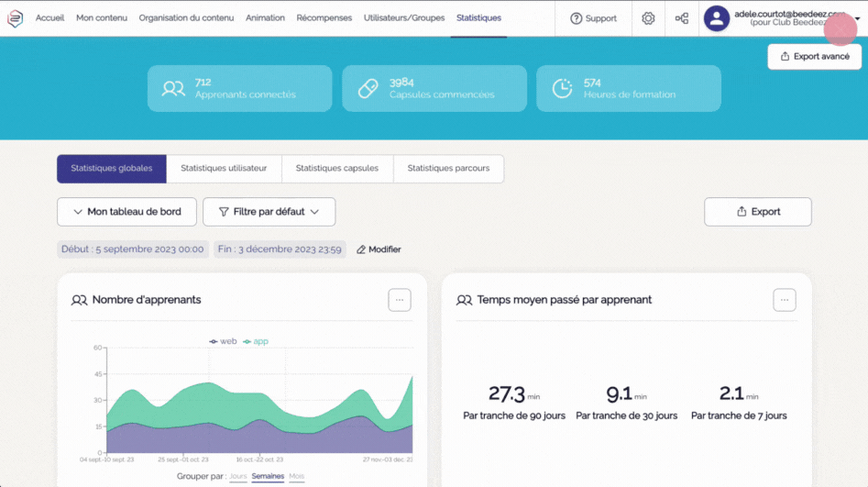Click the Beedeez logo icon
Screen dimensions: 868x487
(15, 18)
